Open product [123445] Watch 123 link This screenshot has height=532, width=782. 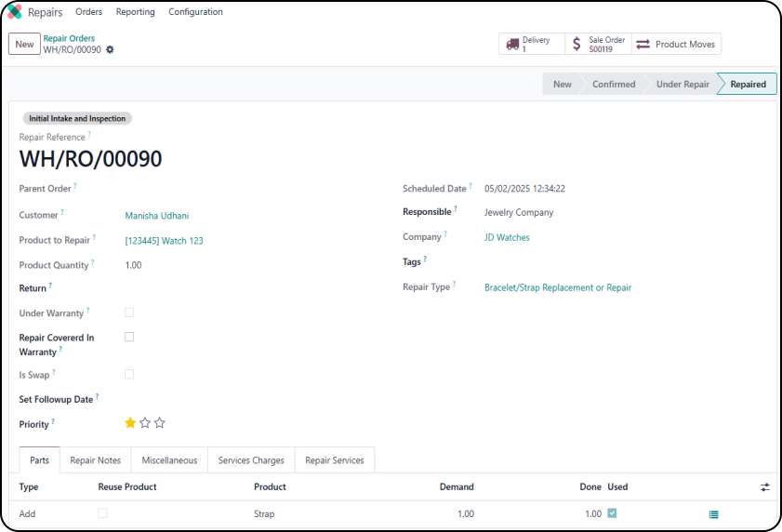[164, 241]
